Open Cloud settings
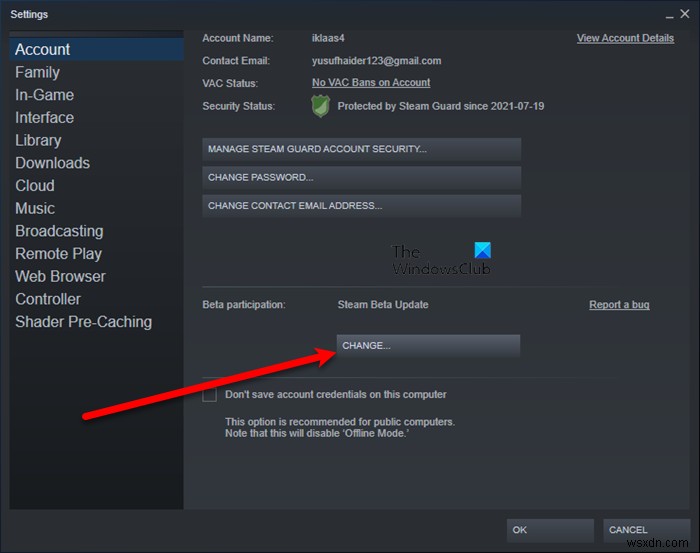 click(x=35, y=186)
